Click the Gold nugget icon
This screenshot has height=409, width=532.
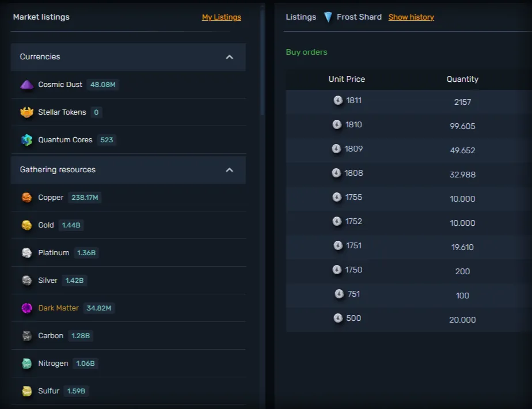(x=26, y=225)
